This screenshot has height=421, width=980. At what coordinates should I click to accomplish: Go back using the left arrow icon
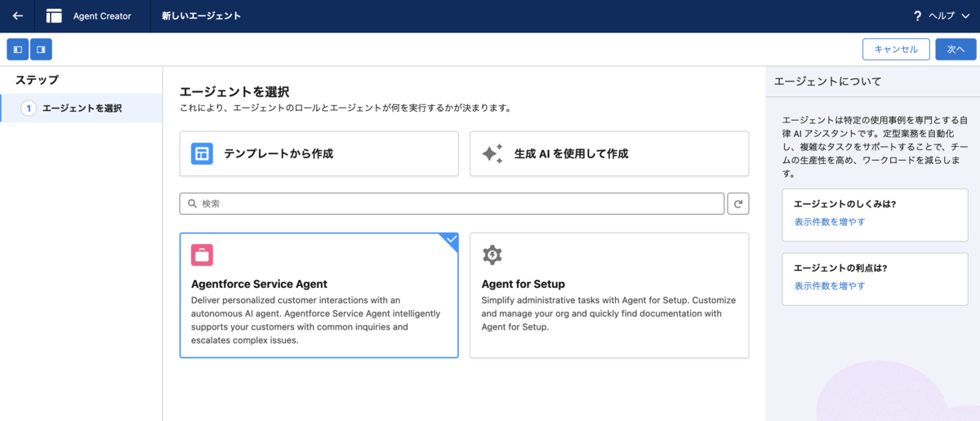pos(18,16)
